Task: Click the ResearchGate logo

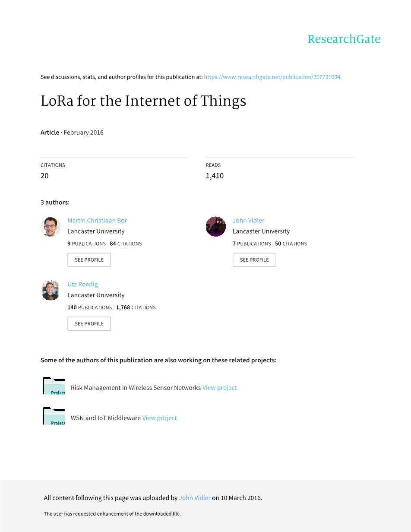Action: point(344,39)
